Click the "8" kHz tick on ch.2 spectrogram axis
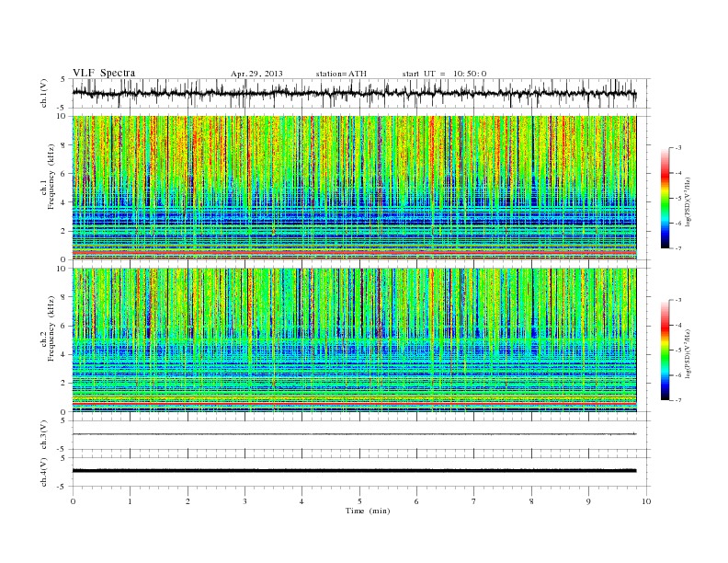 coord(63,297)
